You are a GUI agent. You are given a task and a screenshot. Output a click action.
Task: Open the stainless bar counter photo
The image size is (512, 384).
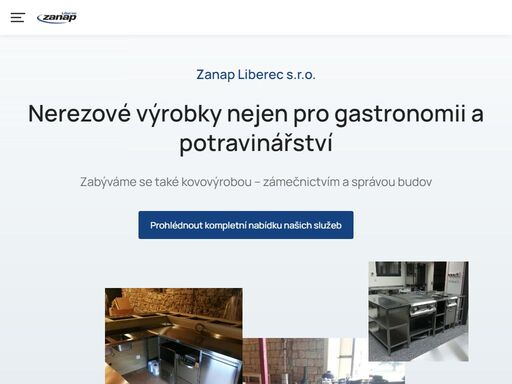pyautogui.click(x=174, y=336)
